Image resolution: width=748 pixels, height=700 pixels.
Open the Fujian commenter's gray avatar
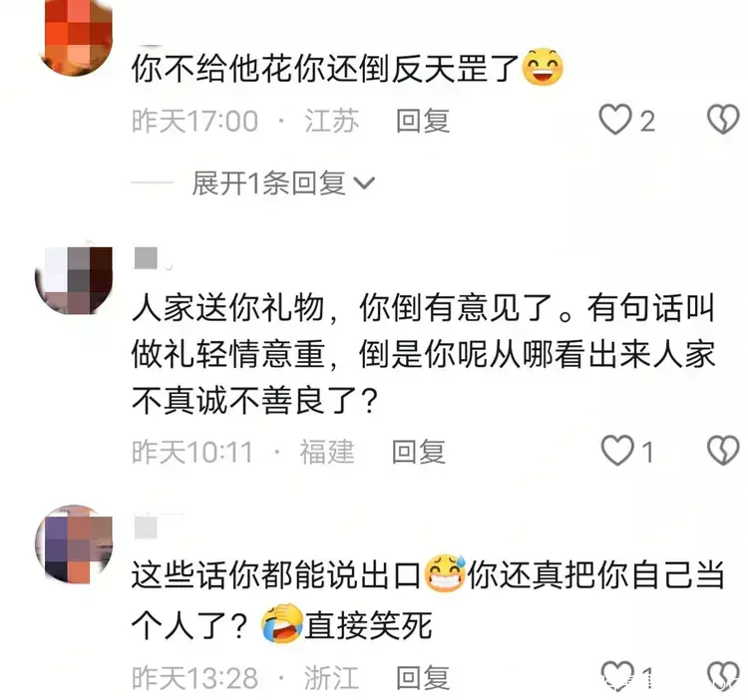tap(74, 280)
